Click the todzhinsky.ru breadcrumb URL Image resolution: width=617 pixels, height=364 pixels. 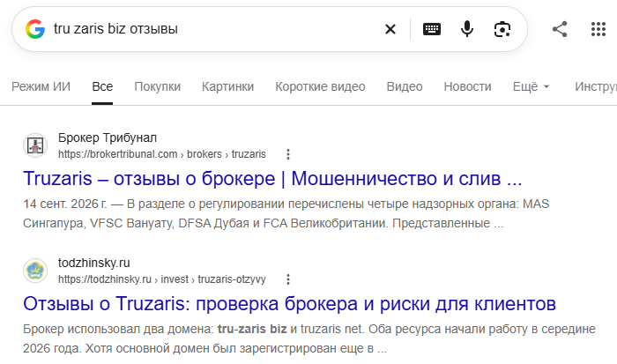162,279
